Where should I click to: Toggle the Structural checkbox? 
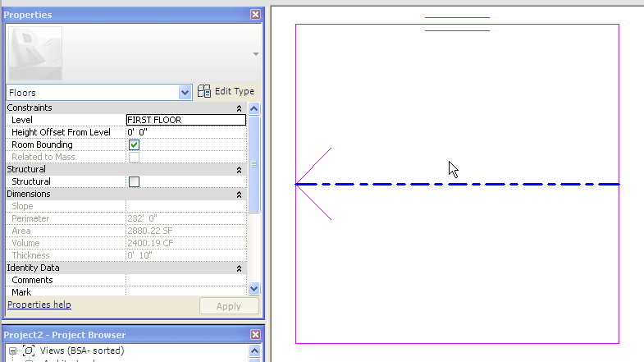[x=134, y=181]
